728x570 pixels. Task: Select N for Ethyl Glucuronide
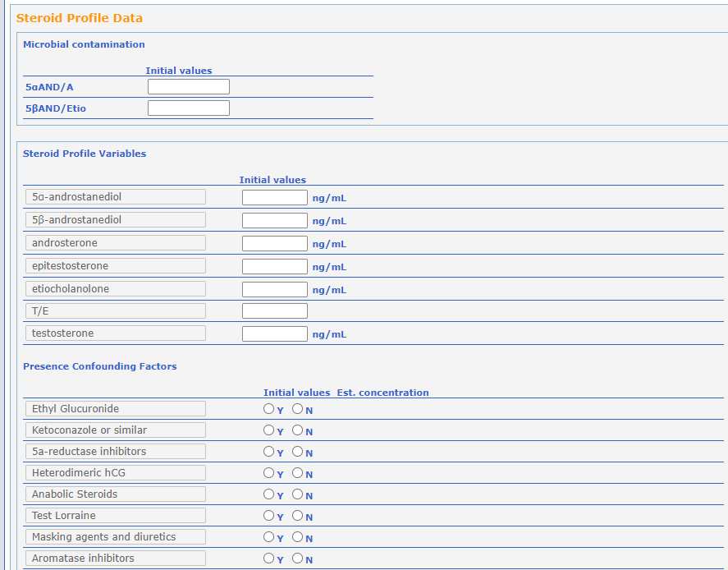pos(297,409)
